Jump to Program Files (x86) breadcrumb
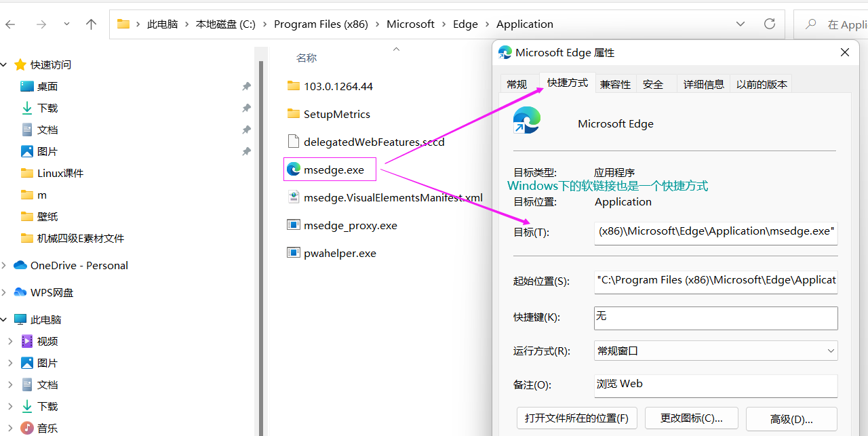 click(321, 24)
